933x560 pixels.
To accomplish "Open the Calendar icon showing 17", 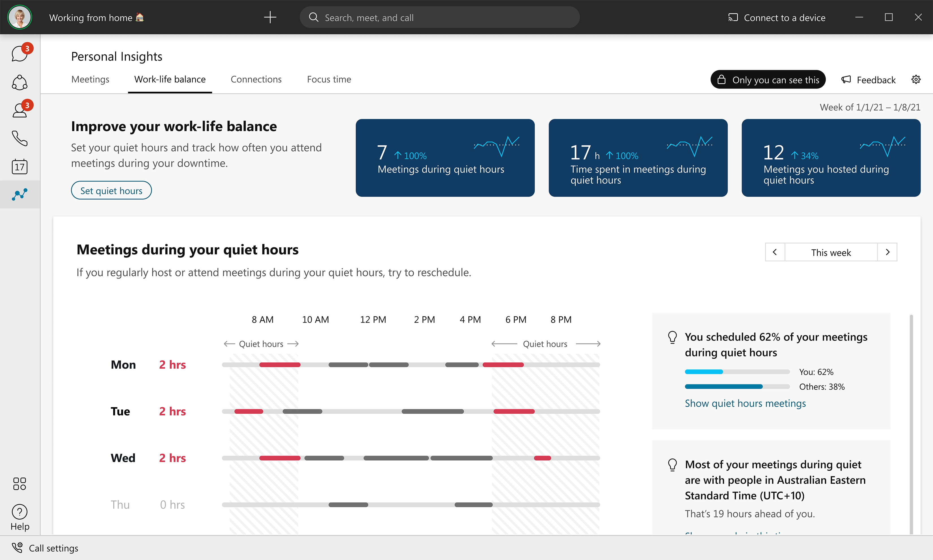I will [20, 167].
